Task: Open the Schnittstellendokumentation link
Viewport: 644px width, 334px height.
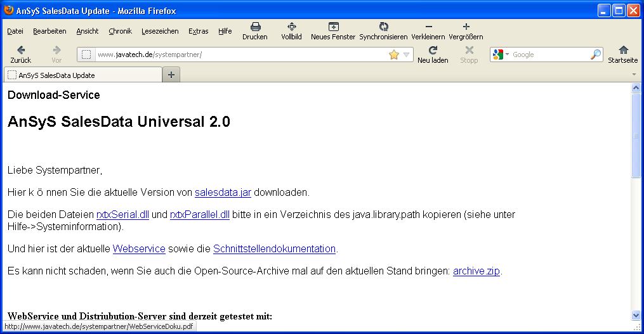Action: click(274, 248)
